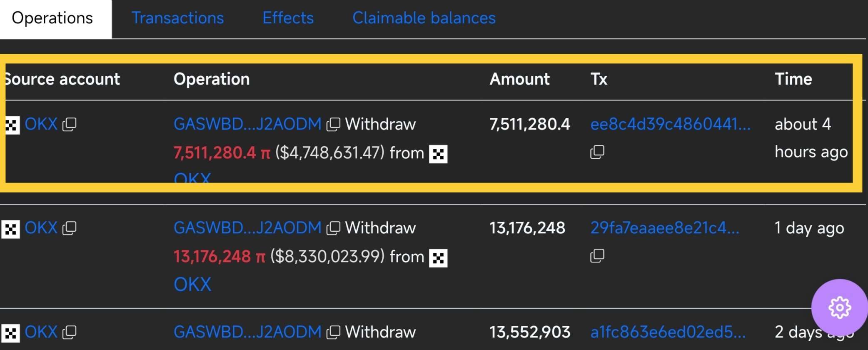Switch to the Effects tab
868x350 pixels.
click(x=288, y=18)
